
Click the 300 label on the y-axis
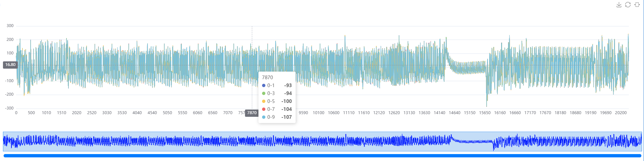10,26
